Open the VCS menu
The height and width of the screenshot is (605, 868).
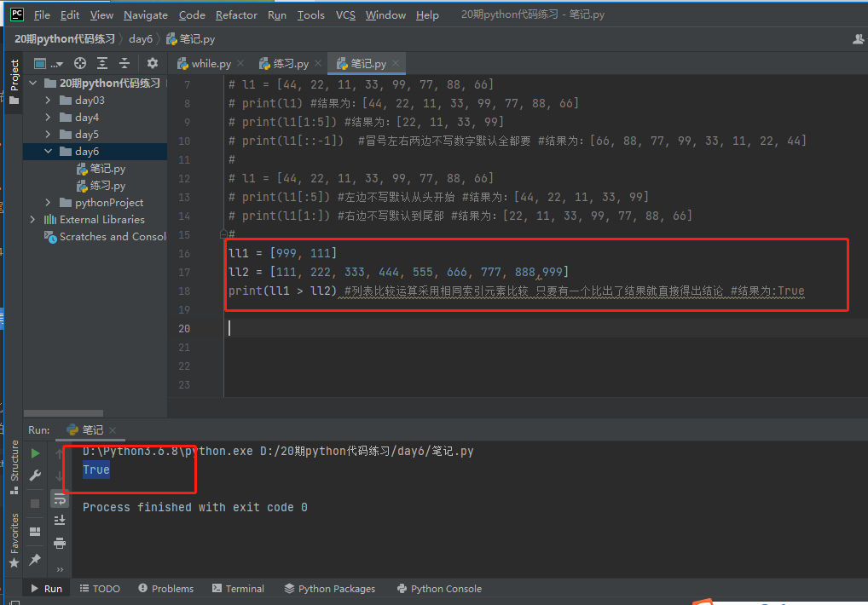(345, 15)
